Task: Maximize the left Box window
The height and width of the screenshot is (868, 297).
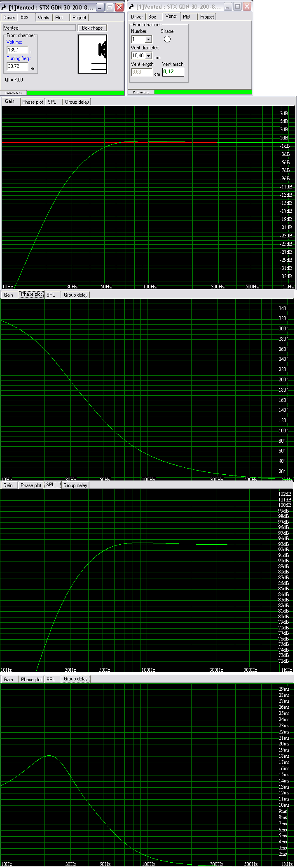Action: coord(110,7)
